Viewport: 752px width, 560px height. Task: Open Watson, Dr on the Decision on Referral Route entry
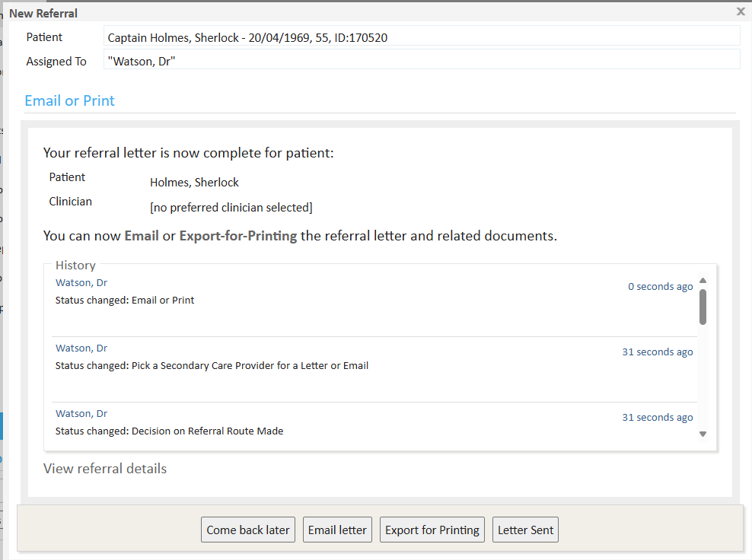pos(81,414)
